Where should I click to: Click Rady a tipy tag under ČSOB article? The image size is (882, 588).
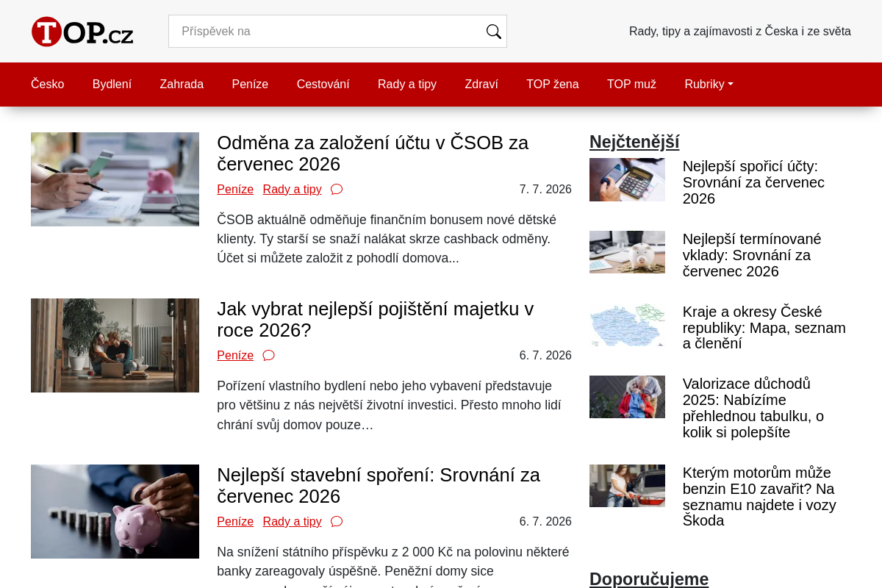tap(292, 189)
